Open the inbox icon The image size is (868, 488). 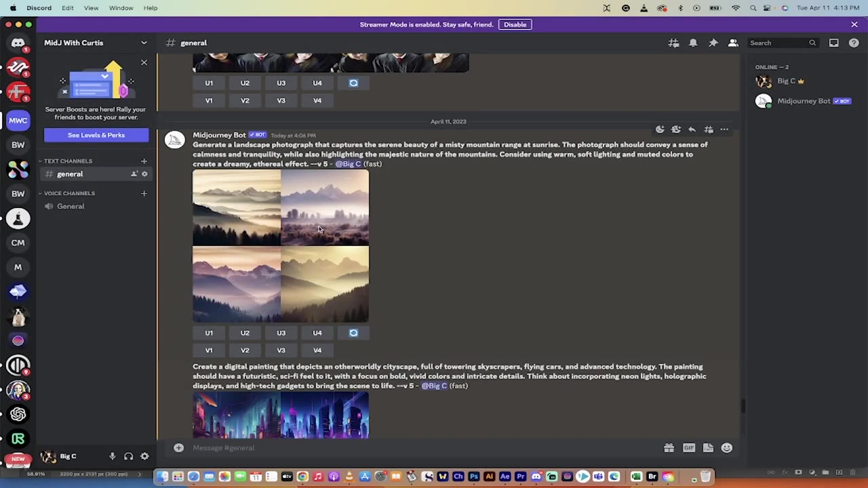coord(834,43)
